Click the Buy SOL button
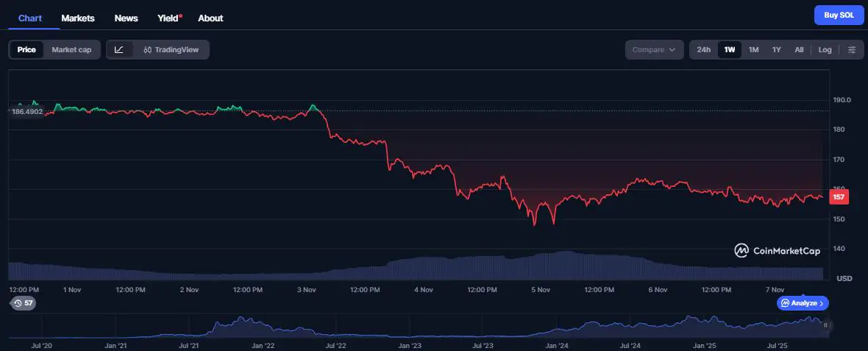The height and width of the screenshot is (351, 868). point(839,15)
